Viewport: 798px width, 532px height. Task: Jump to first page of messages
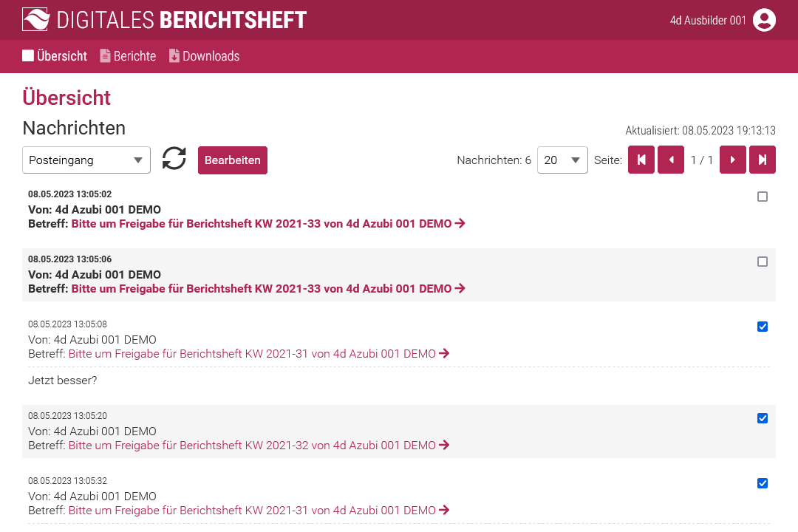pyautogui.click(x=641, y=160)
